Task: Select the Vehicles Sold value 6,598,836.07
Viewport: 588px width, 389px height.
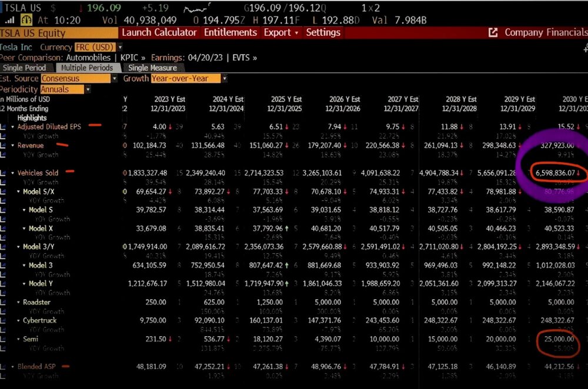Action: (555, 173)
